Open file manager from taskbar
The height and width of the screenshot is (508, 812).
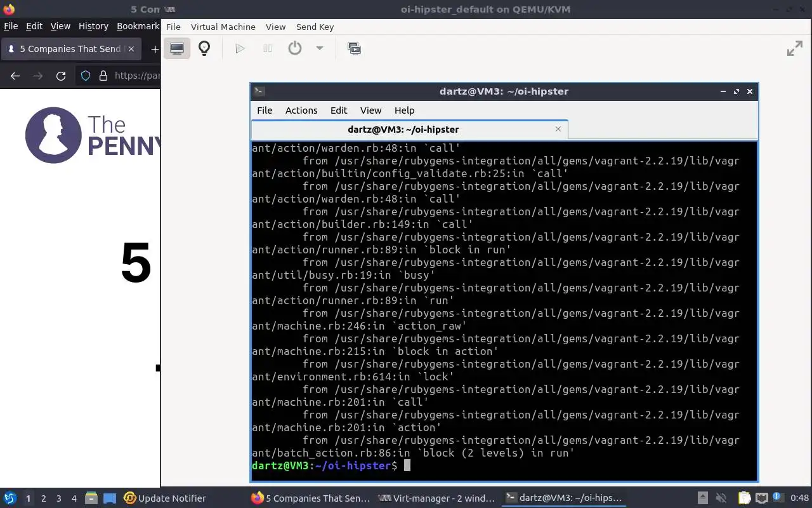click(x=91, y=498)
